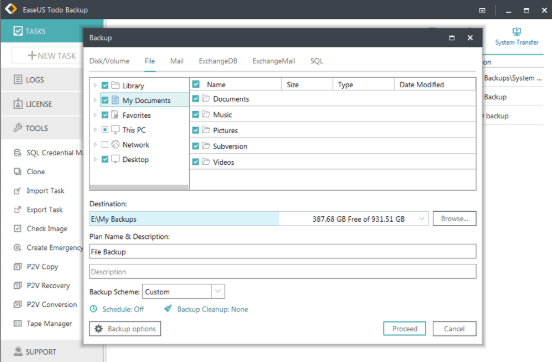Screen dimensions: 552x362
Task: Click the Browse... button
Action: (454, 219)
